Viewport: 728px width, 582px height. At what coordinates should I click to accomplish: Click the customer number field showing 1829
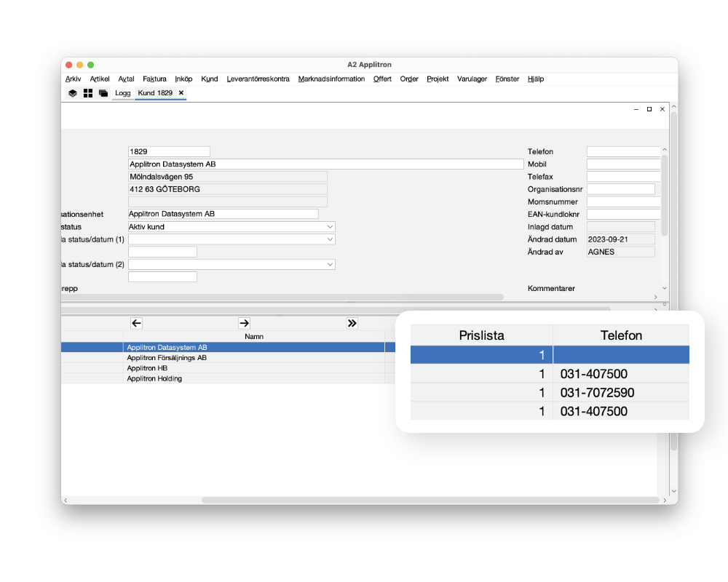click(169, 152)
